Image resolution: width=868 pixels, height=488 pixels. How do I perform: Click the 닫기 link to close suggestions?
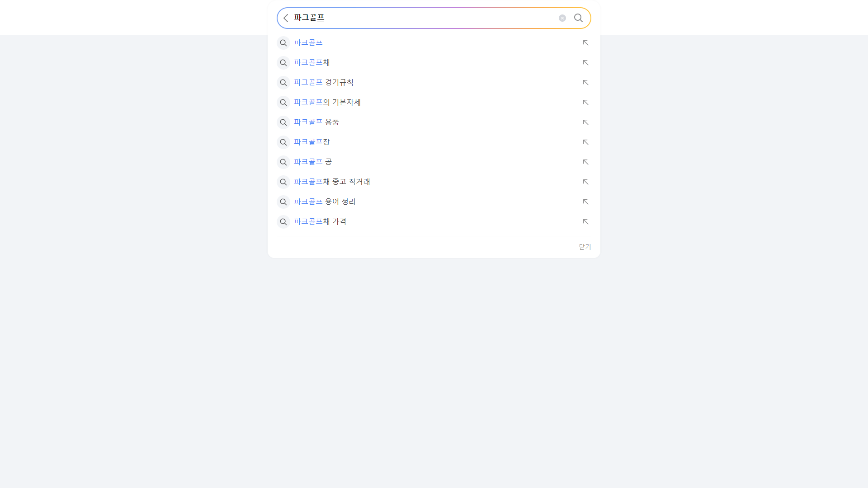coord(584,247)
